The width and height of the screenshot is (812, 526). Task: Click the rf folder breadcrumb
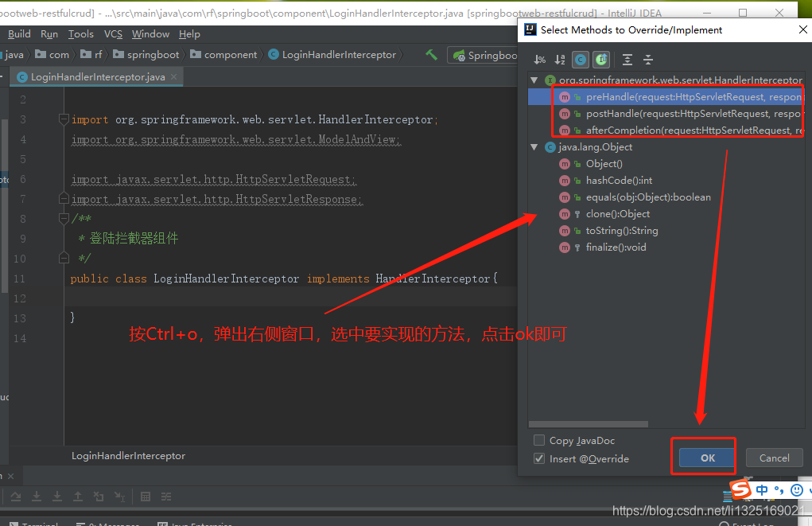[91, 54]
